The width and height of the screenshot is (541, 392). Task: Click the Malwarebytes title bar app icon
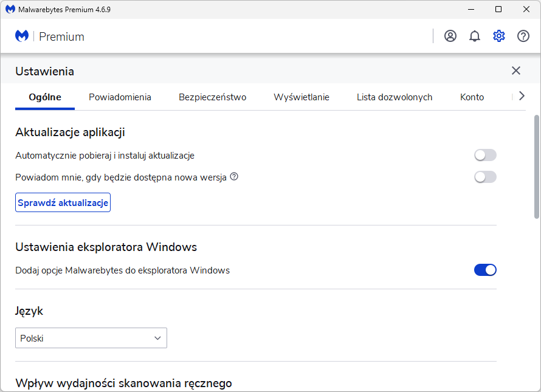(x=10, y=9)
